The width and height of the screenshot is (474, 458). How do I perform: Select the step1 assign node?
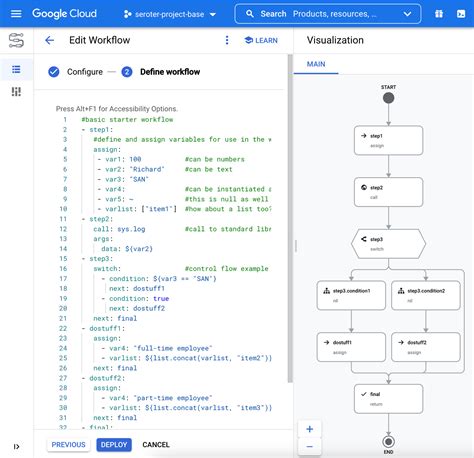[x=389, y=140]
